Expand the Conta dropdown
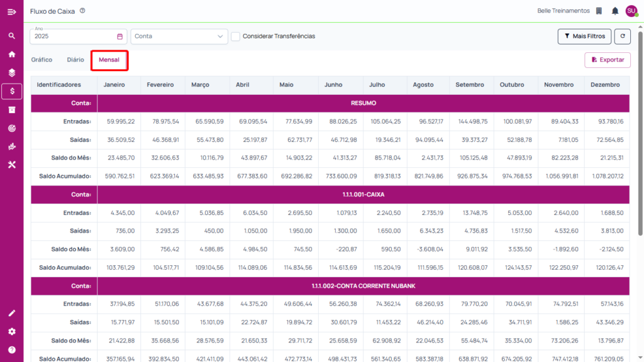Image resolution: width=644 pixels, height=362 pixels. pos(179,36)
